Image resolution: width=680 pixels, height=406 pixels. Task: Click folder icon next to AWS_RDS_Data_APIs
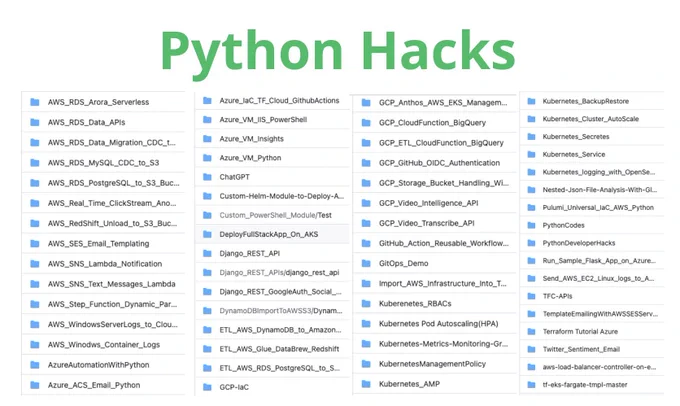(x=35, y=122)
